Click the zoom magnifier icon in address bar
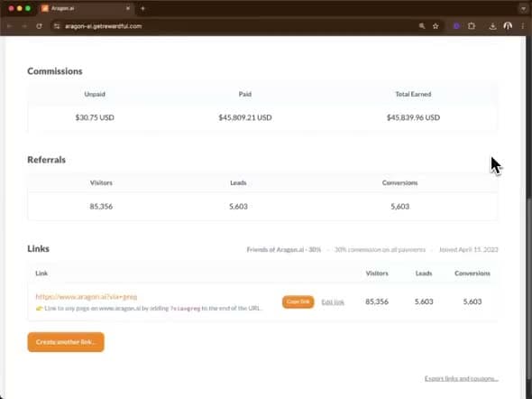532x399 pixels. 422,26
